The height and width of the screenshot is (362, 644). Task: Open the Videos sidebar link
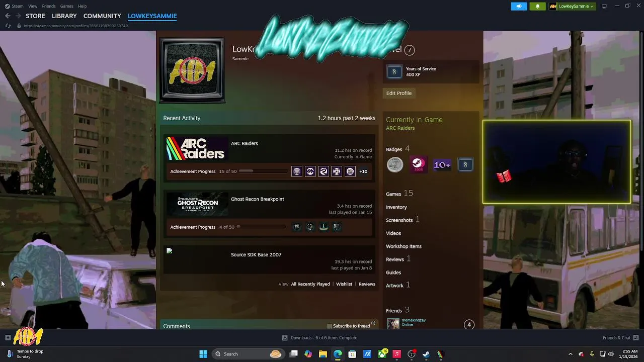(x=393, y=233)
